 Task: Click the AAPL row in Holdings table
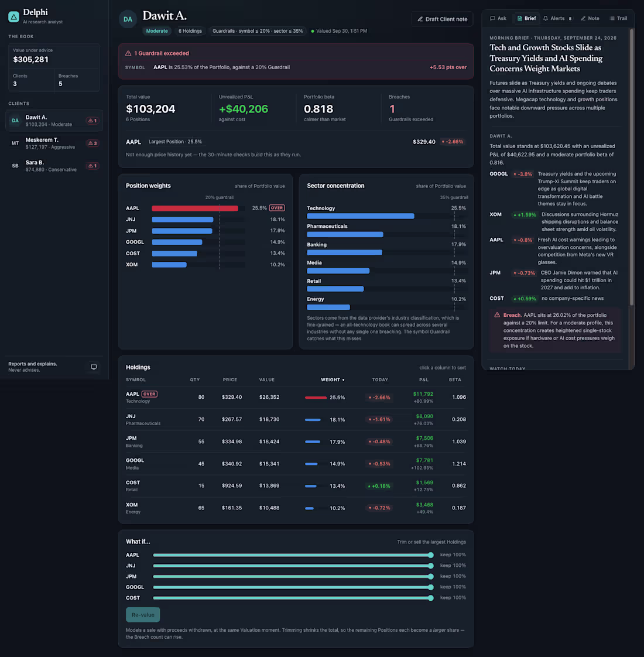[x=296, y=397]
